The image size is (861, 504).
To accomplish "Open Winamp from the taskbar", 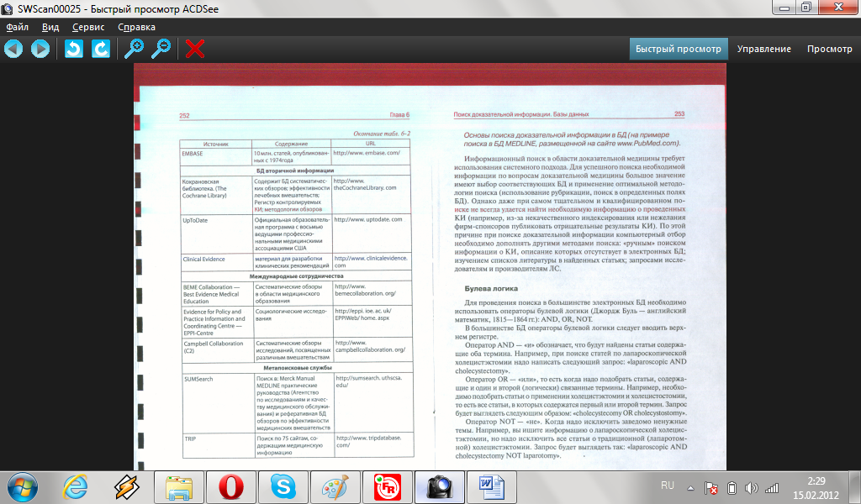I will 127,487.
